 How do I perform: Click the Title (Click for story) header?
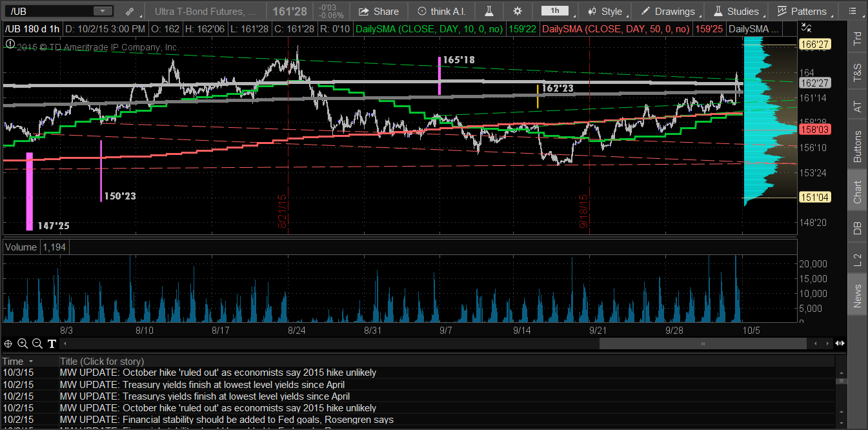(x=102, y=362)
